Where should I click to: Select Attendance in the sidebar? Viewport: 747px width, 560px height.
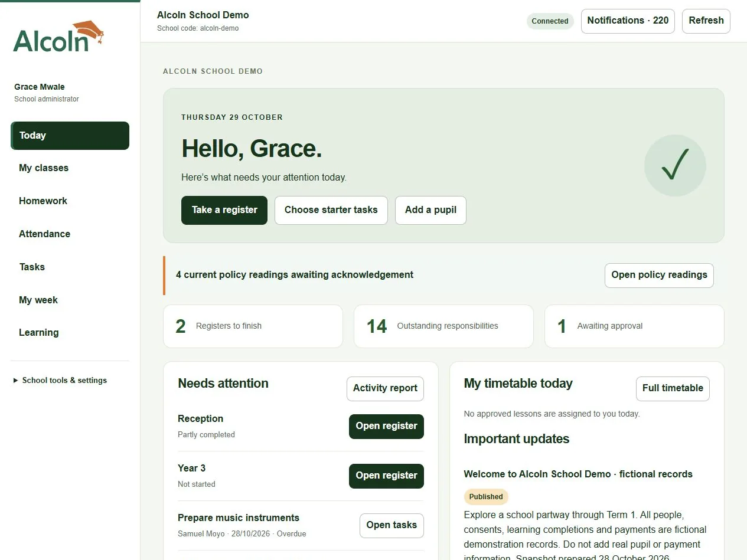(70, 234)
